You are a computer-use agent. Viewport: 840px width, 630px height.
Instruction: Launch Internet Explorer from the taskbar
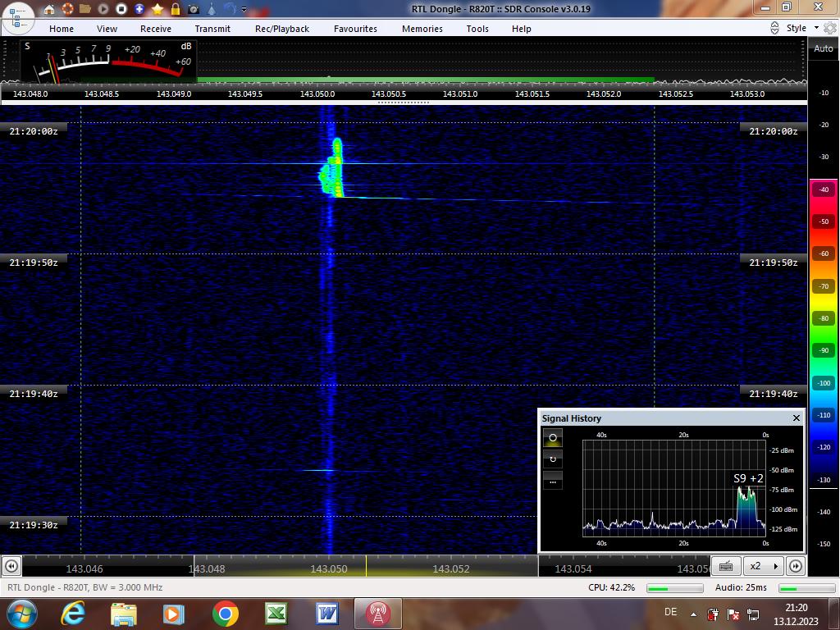73,614
